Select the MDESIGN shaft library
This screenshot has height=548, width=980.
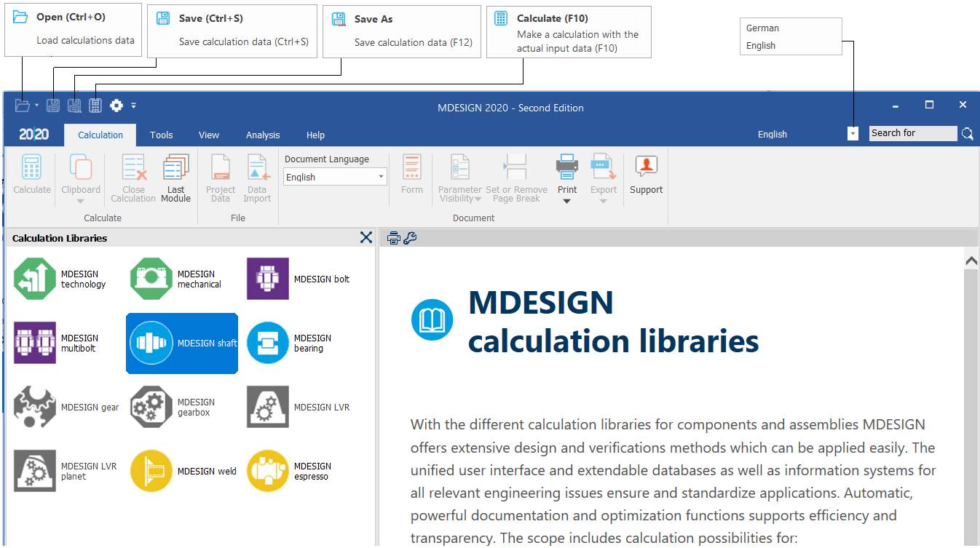(182, 344)
